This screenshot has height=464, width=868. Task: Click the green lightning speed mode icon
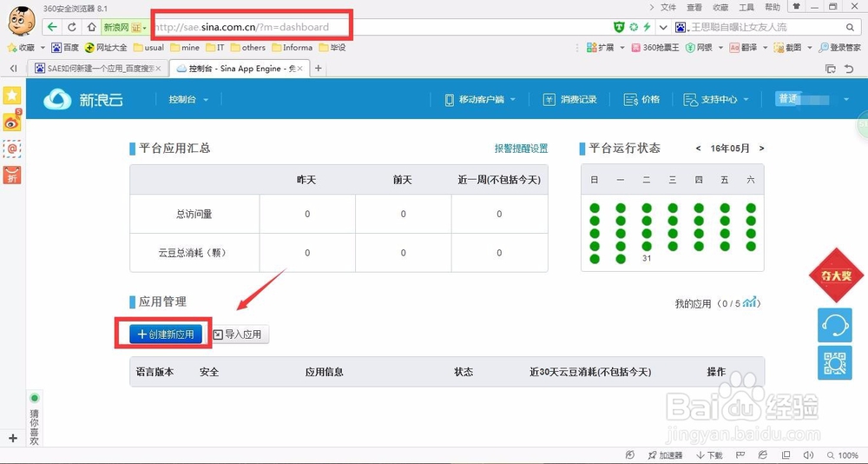coord(646,27)
